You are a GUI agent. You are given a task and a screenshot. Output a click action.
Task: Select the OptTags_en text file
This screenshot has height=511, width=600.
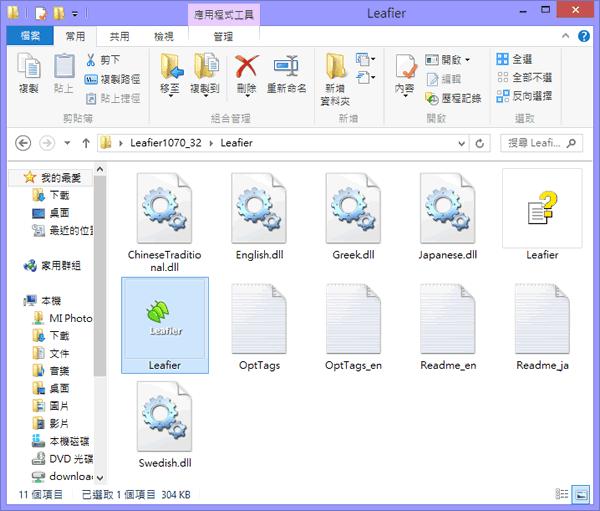click(353, 327)
